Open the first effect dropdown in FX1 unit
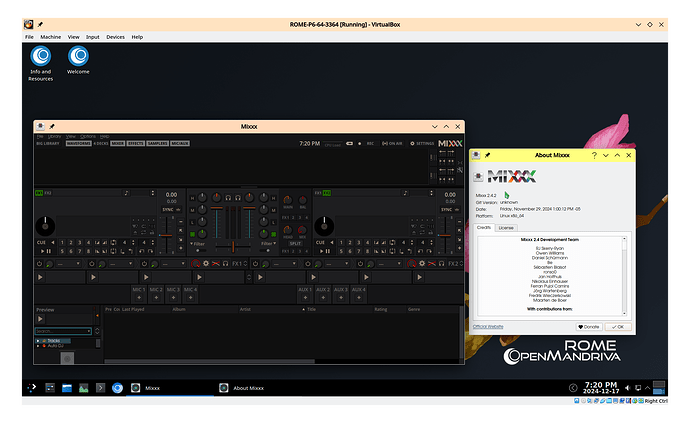 tap(68, 264)
